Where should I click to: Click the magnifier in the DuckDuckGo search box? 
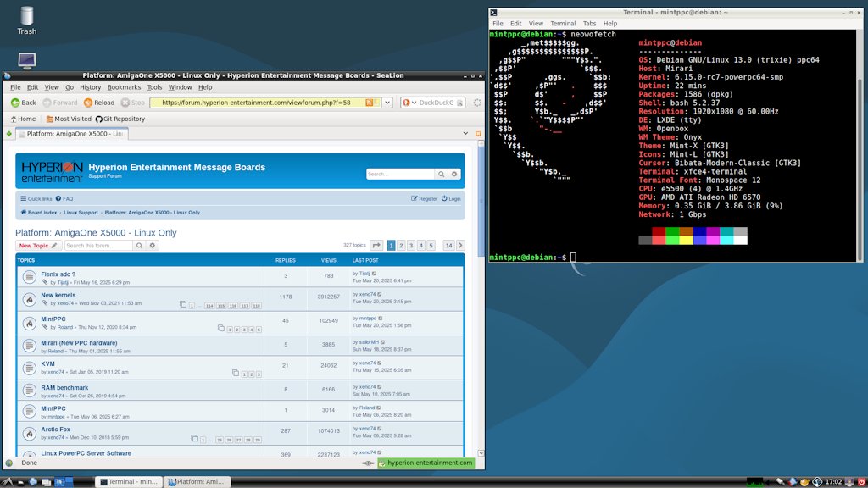(x=459, y=103)
